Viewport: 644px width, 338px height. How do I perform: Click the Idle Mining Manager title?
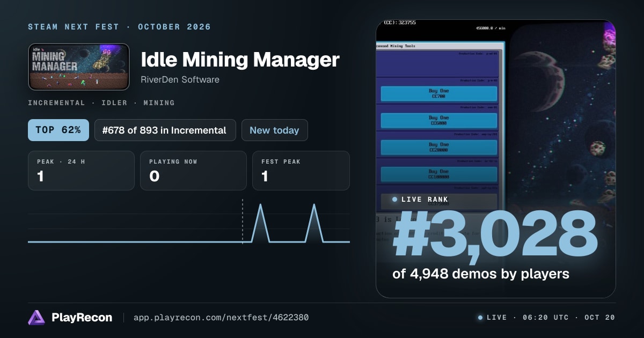pyautogui.click(x=240, y=60)
